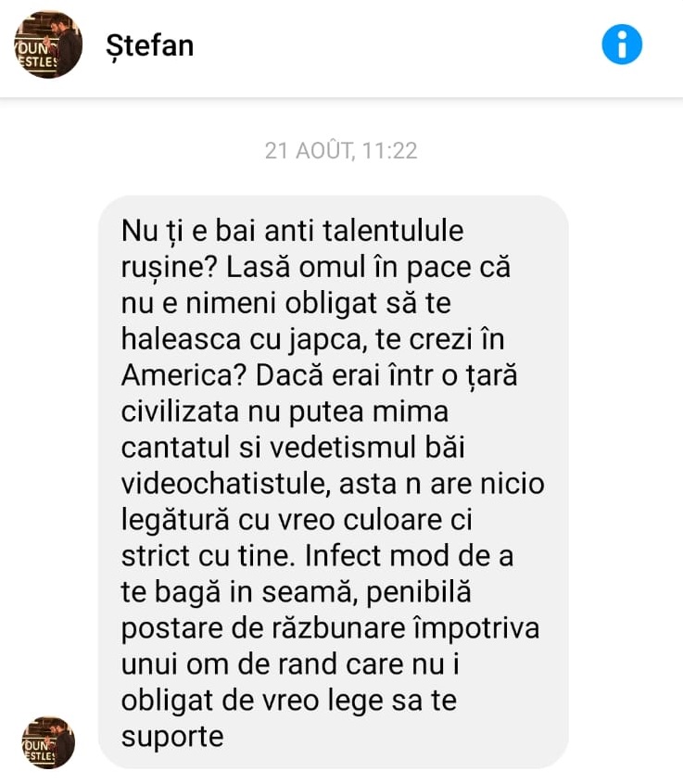This screenshot has height=784, width=683.
Task: Open conversation info via blue info icon
Action: 622,44
